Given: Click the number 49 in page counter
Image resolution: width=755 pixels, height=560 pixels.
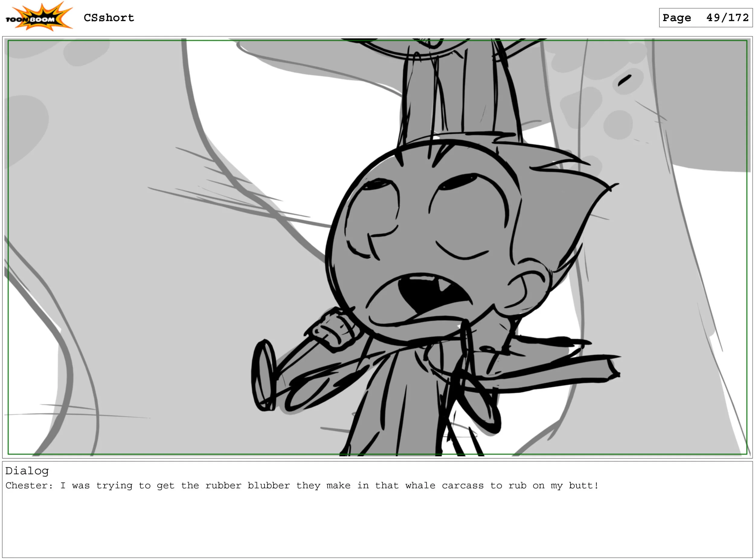Looking at the screenshot, I should [713, 18].
